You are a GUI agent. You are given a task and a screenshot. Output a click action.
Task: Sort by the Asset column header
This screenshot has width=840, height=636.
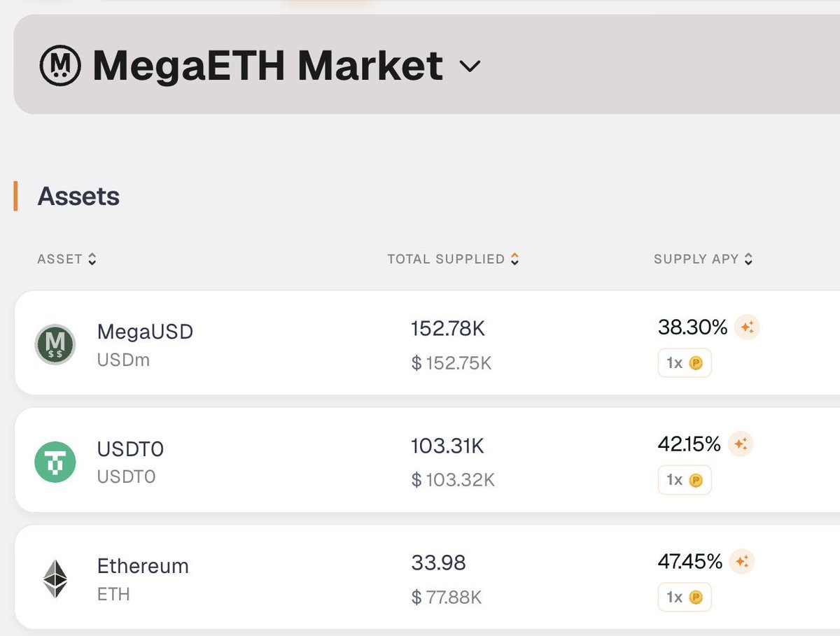tap(66, 259)
